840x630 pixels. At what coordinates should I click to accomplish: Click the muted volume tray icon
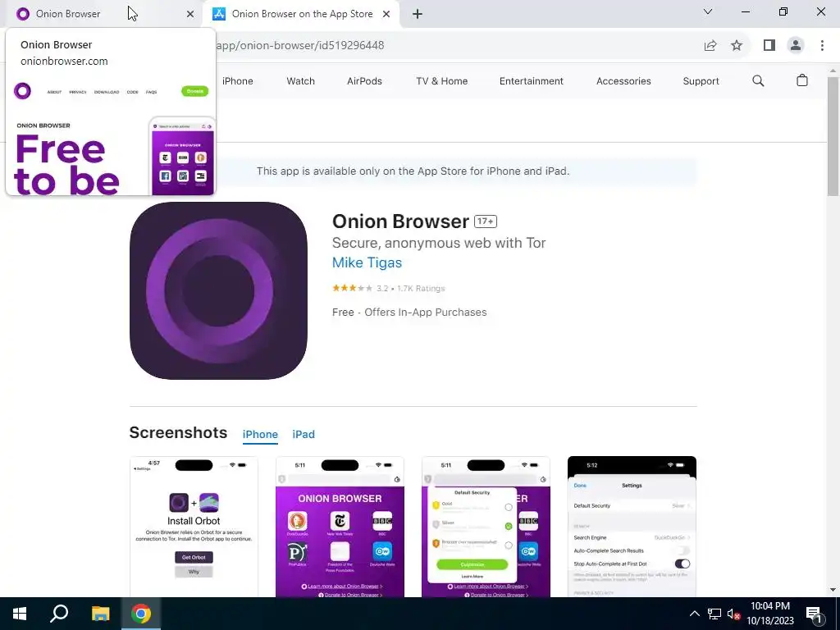pos(733,614)
